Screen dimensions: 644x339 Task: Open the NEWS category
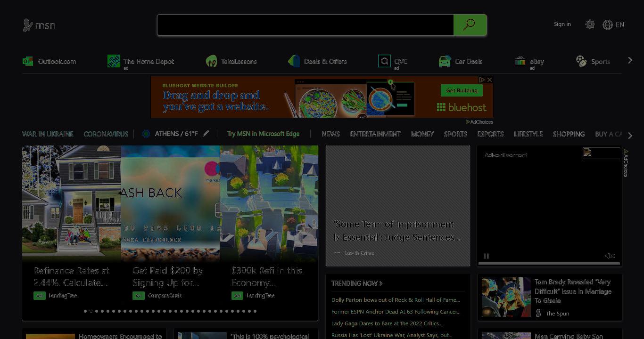330,134
